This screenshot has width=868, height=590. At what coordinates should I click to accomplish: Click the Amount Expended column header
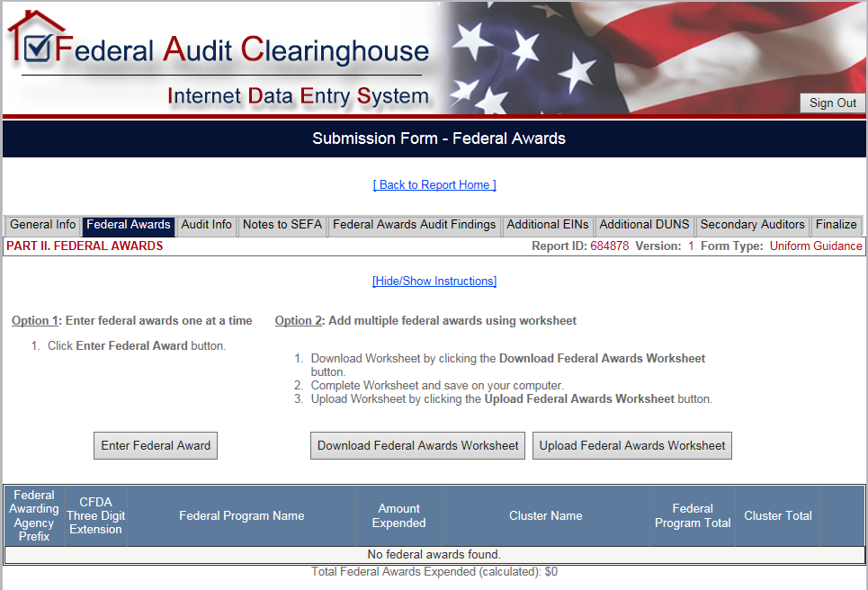(x=399, y=516)
